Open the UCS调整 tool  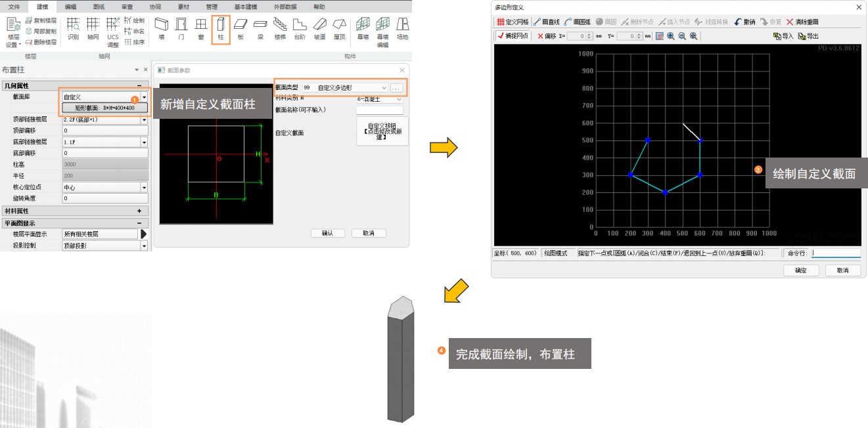(x=113, y=32)
